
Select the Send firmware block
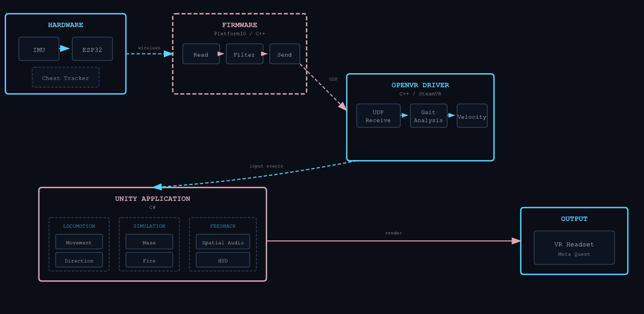[285, 54]
